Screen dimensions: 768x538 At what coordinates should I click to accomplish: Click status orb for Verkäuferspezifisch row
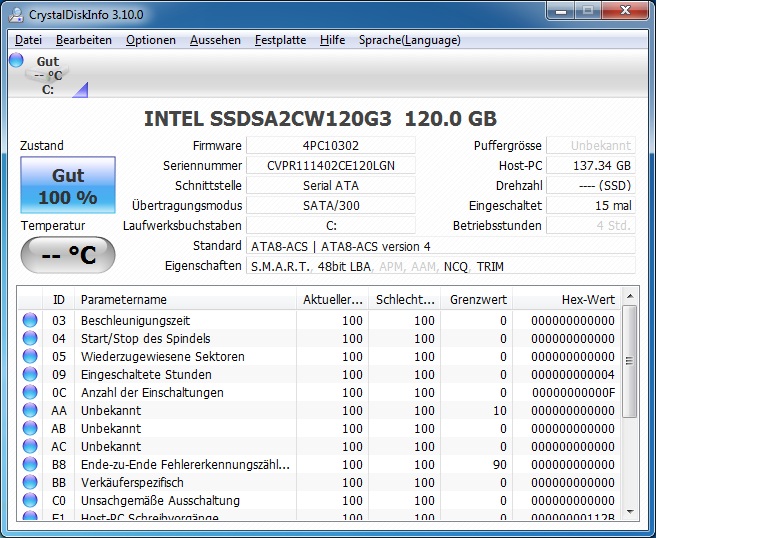pyautogui.click(x=30, y=482)
